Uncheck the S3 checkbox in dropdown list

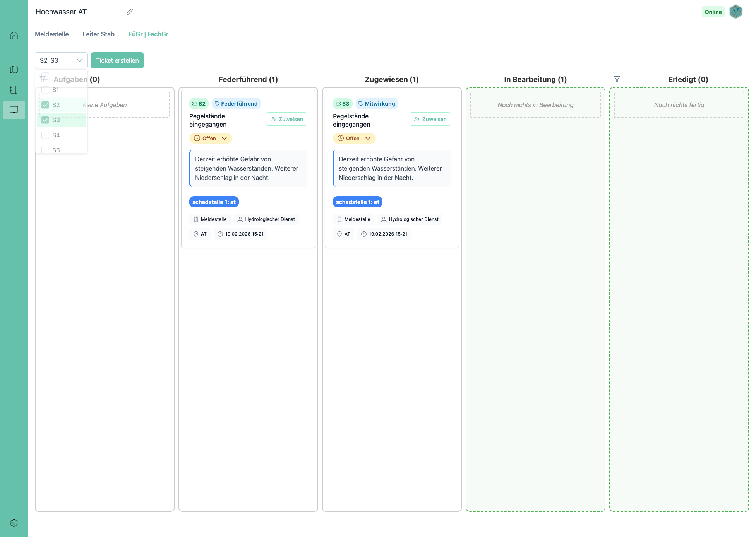pyautogui.click(x=45, y=120)
